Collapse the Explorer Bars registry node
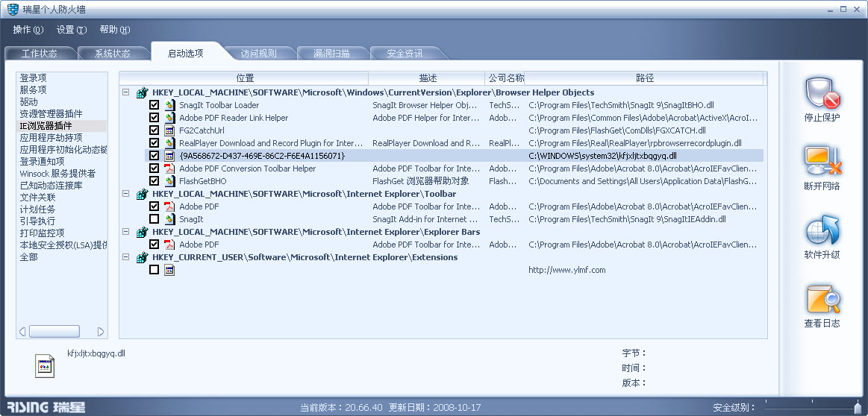Viewport: 868px width, 416px height. tap(125, 232)
